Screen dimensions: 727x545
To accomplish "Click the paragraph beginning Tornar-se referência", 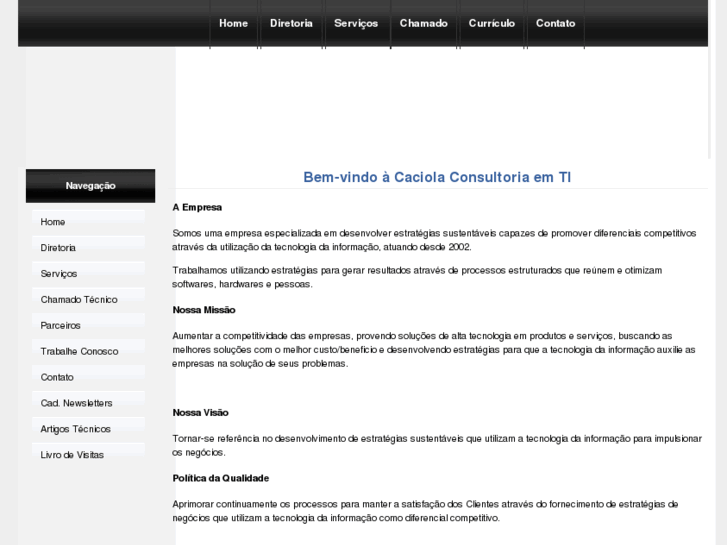I will point(437,445).
